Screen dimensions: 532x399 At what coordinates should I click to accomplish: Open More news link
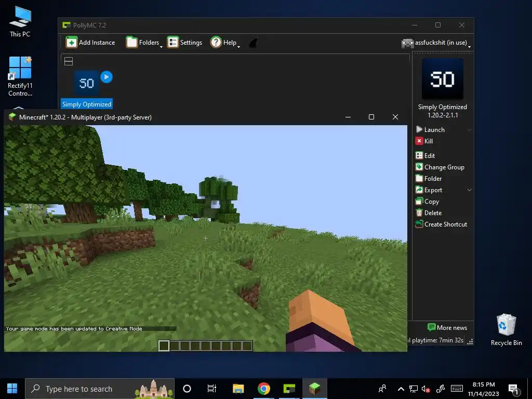(447, 328)
